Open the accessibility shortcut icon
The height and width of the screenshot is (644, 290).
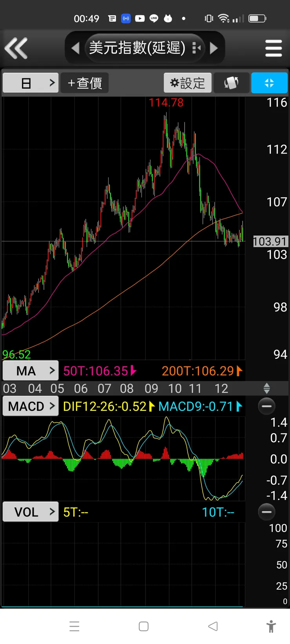[271, 626]
